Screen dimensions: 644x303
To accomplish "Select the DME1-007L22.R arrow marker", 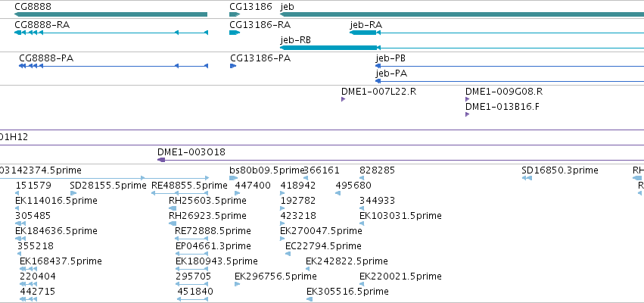I will tap(344, 99).
